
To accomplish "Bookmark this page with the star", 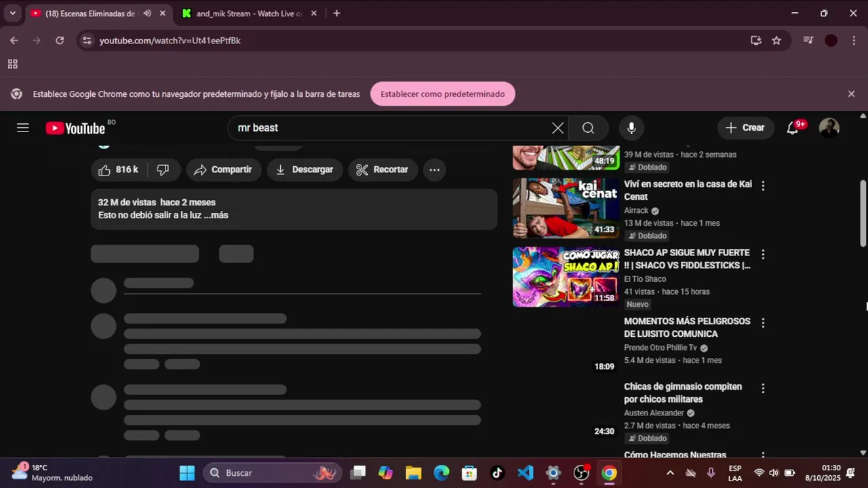I will point(776,41).
